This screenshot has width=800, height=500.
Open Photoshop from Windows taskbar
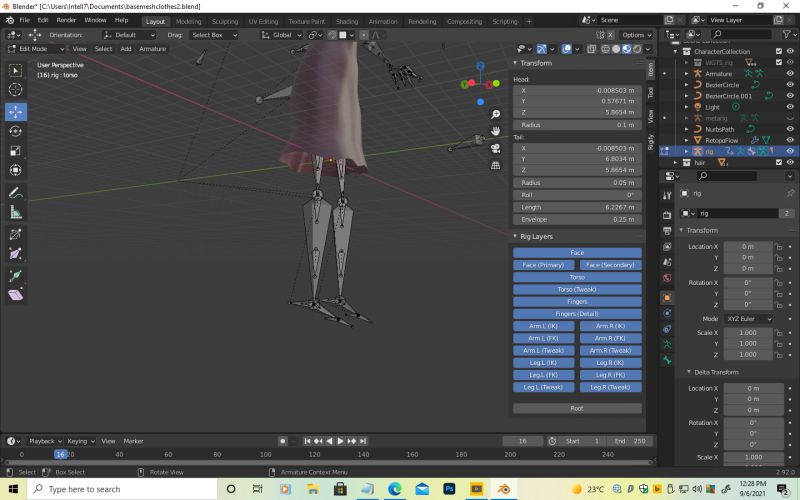tap(449, 489)
